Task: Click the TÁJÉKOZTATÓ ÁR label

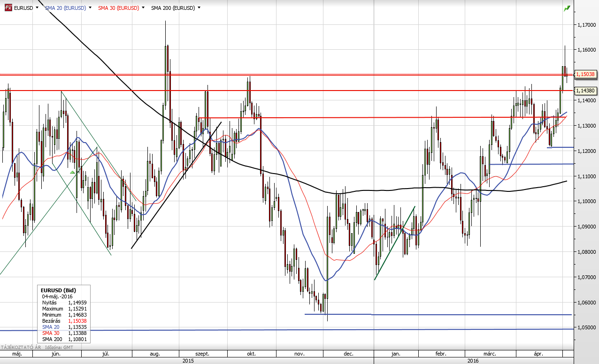Action: 17,348
